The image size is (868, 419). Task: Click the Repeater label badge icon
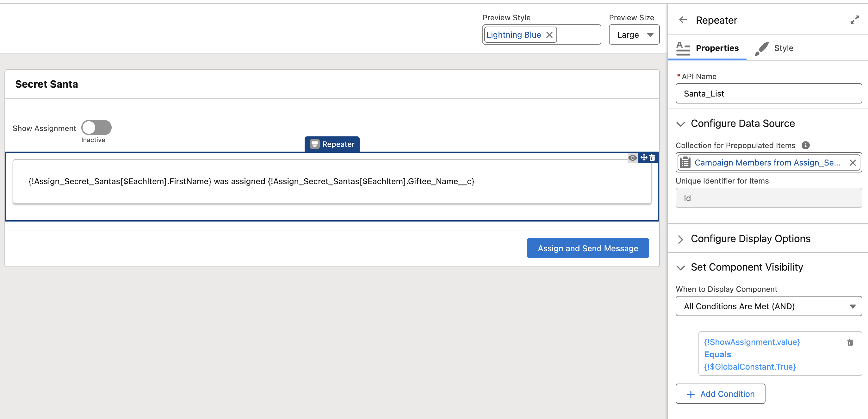pyautogui.click(x=314, y=144)
